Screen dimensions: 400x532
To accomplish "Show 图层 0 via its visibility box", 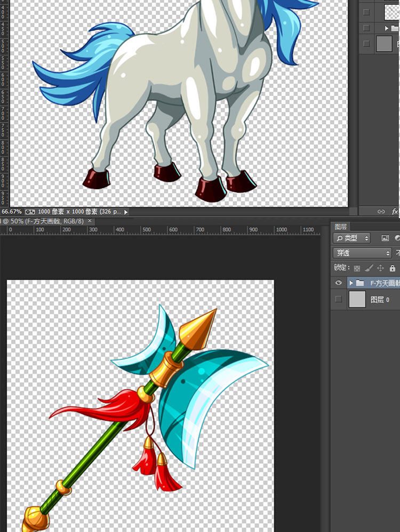I will pos(338,299).
